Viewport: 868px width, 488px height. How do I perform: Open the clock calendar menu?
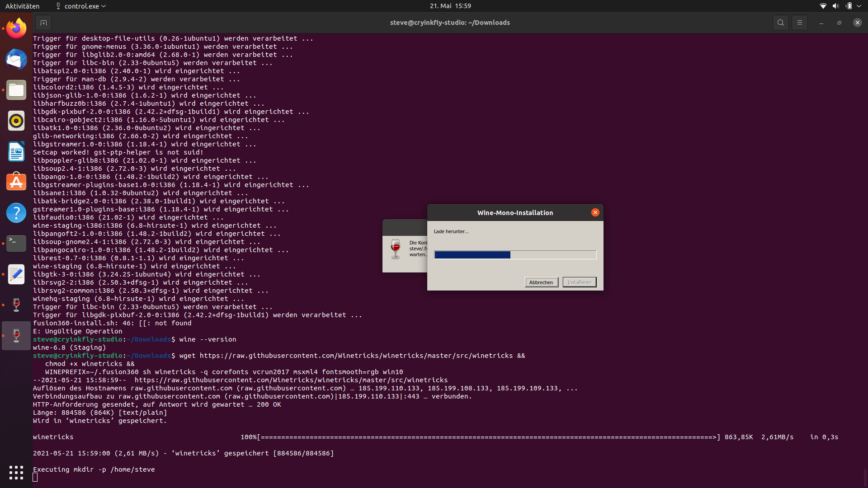click(450, 6)
